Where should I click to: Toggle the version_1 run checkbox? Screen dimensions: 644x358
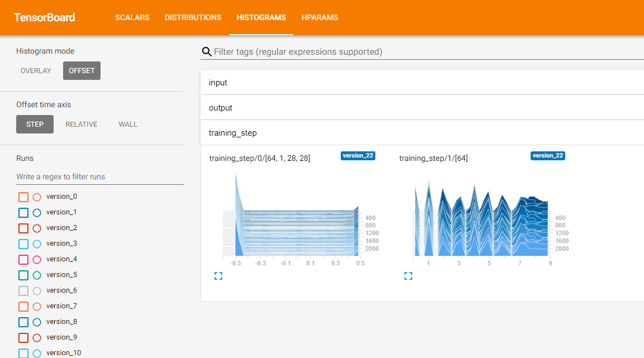pyautogui.click(x=23, y=213)
